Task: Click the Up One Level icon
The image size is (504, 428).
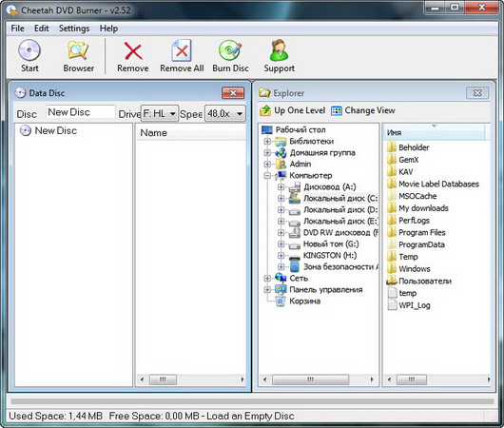Action: tap(265, 110)
